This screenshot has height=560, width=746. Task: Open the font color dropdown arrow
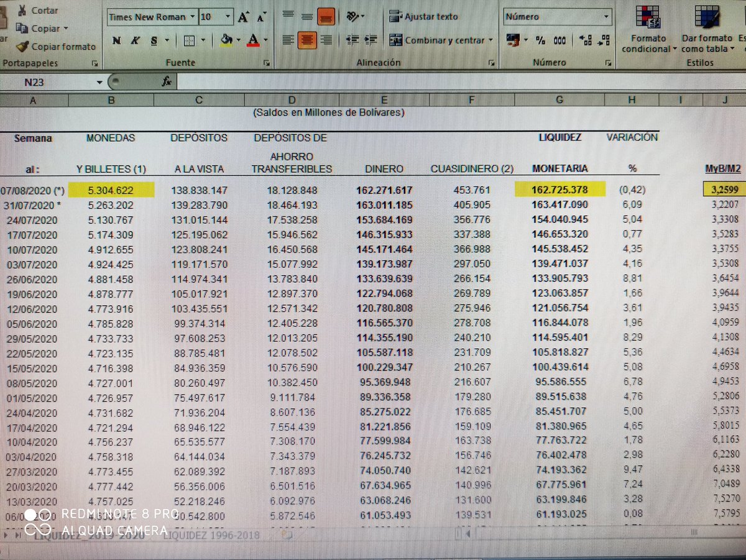(x=266, y=41)
